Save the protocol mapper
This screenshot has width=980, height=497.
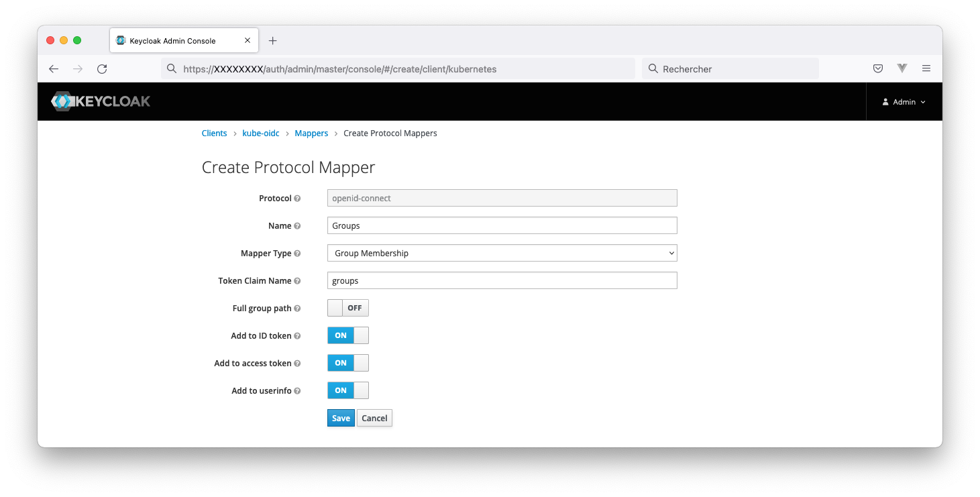point(341,418)
